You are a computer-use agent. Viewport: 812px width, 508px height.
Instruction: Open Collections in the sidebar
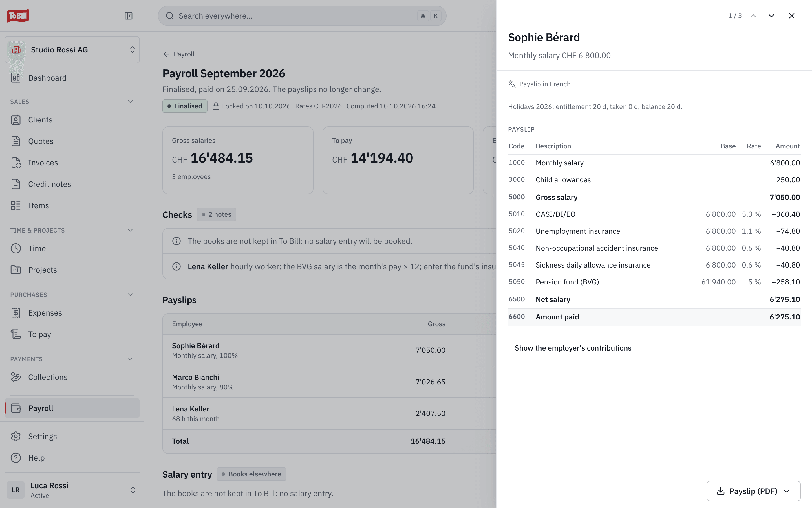click(72, 377)
